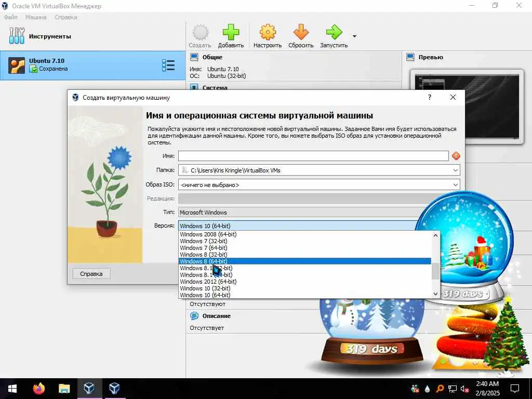The image size is (532, 399).
Task: Expand the arrow next to Запустить
Action: 354,36
